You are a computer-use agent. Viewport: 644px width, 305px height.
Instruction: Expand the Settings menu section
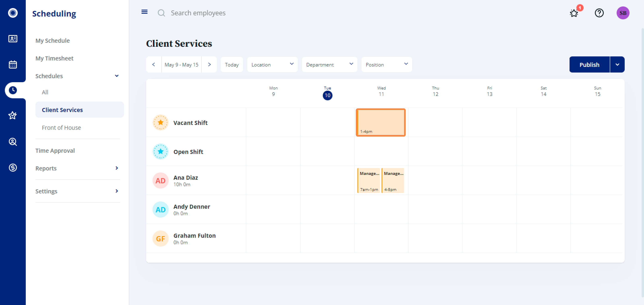point(117,191)
